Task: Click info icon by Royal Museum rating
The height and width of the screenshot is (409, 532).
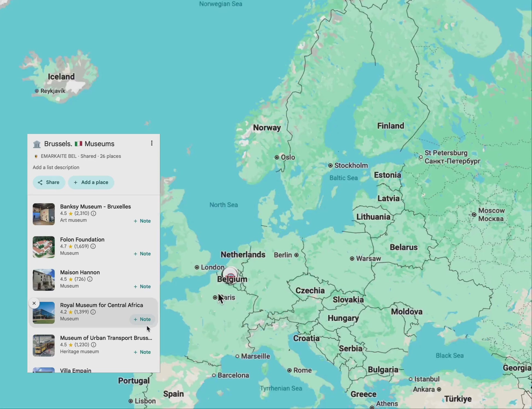Action: pos(93,312)
